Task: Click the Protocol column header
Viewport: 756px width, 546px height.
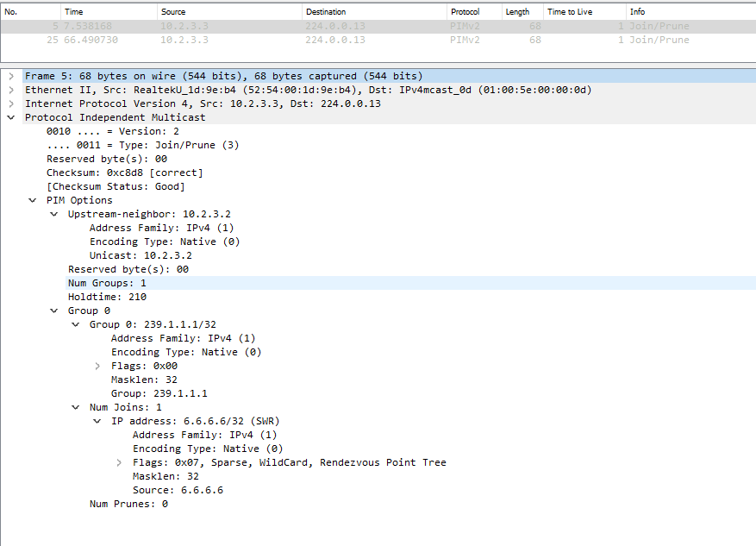Action: coord(465,12)
